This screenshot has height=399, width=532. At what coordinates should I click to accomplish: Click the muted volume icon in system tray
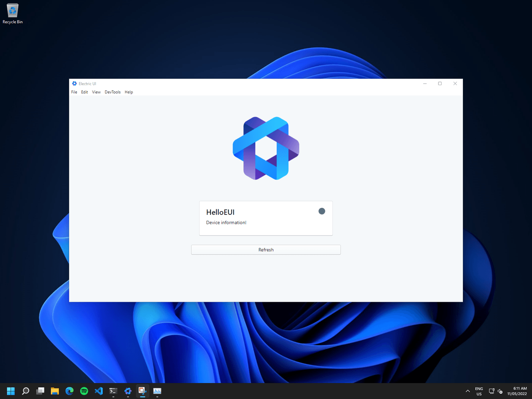500,391
